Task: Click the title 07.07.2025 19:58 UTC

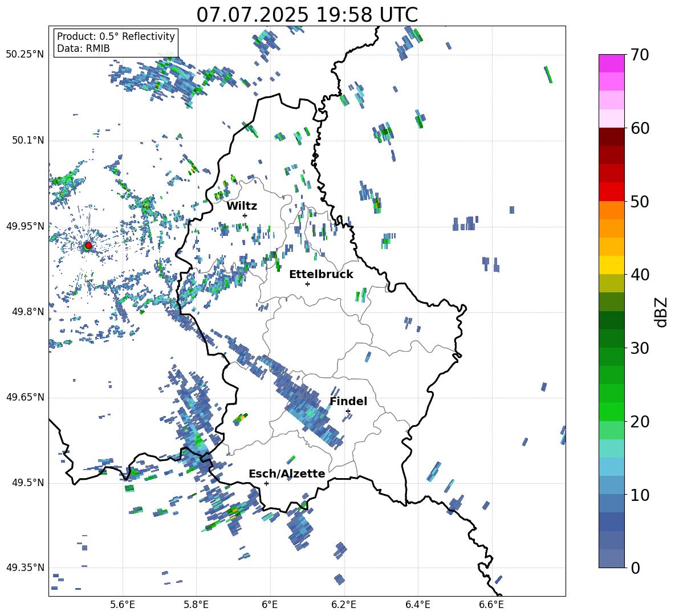Action: (x=307, y=15)
